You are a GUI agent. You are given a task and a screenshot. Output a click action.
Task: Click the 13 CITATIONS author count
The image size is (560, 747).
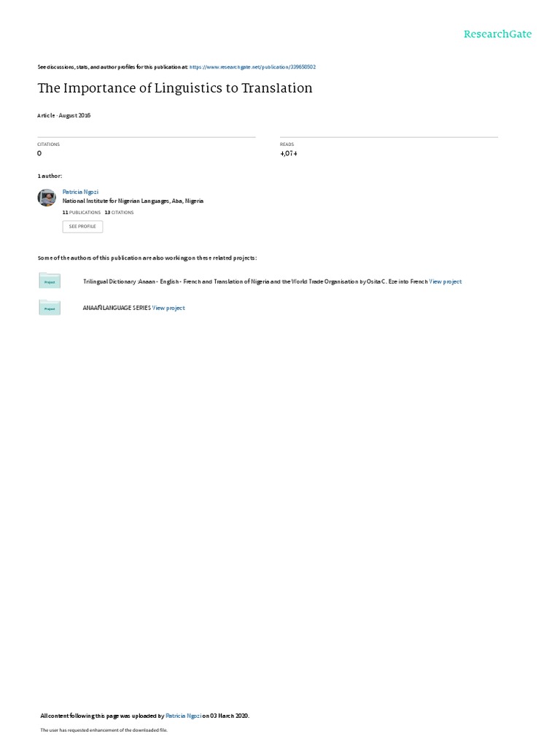pos(119,212)
